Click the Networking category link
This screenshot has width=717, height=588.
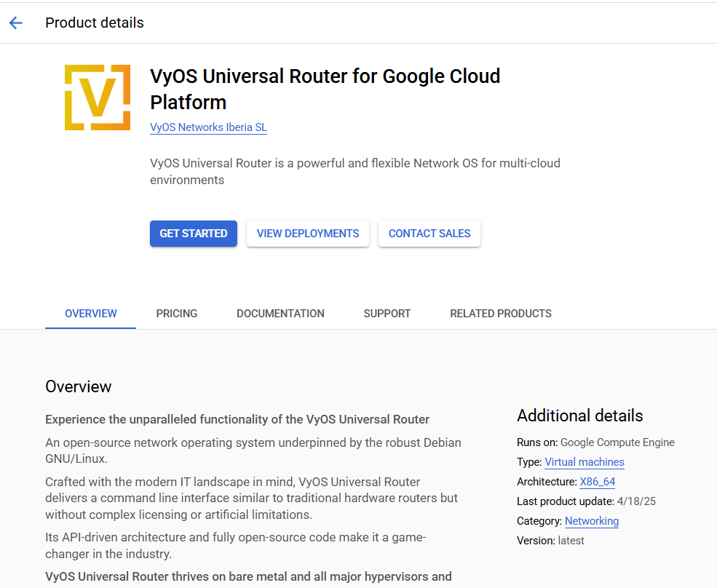[x=591, y=521]
